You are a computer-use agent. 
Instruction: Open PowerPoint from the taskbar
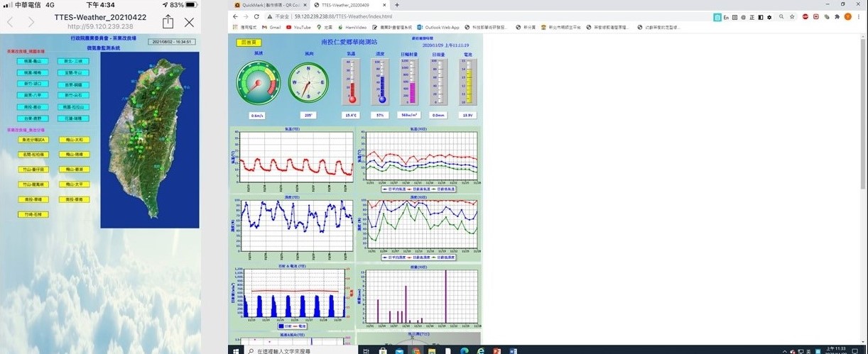(x=497, y=350)
